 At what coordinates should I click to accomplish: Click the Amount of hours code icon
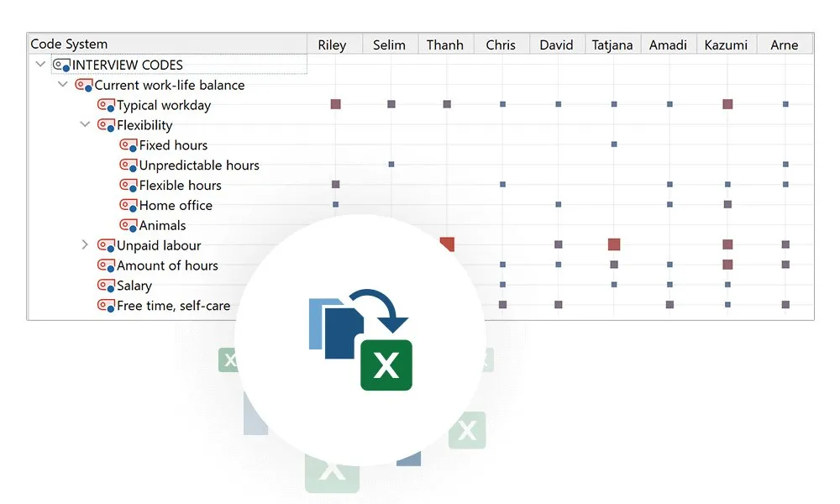pos(106,265)
